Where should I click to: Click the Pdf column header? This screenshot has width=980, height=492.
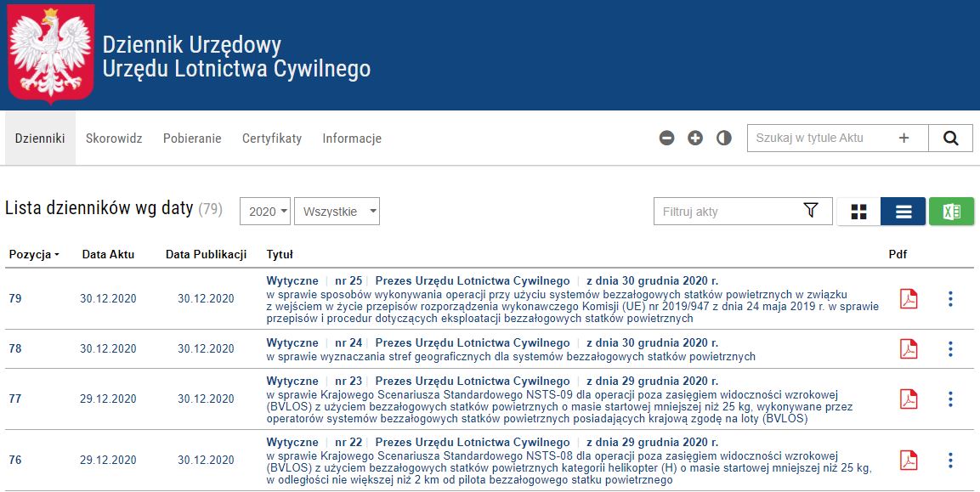[x=898, y=254]
